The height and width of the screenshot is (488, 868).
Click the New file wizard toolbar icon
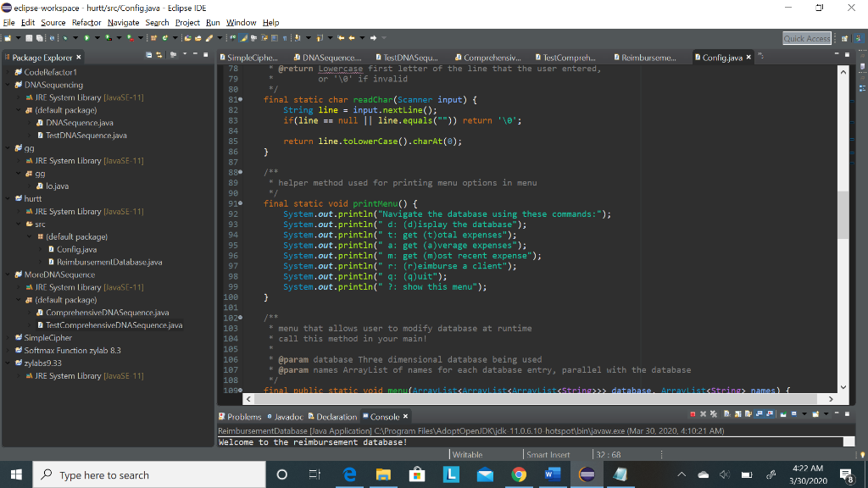coord(8,38)
